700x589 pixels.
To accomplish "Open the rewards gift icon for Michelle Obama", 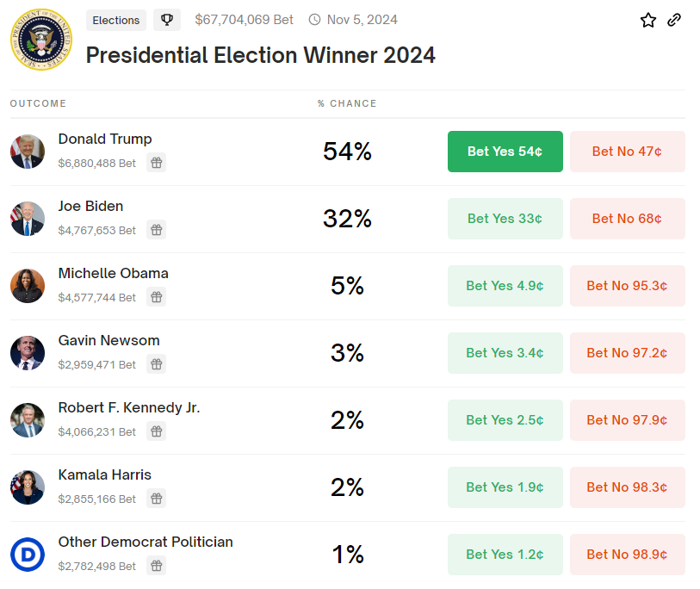I will tap(156, 297).
